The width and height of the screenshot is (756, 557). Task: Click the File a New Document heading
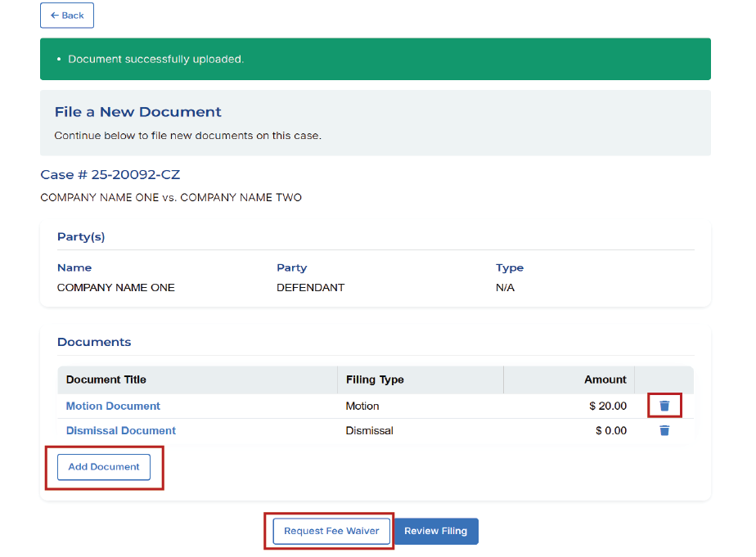[x=138, y=112]
